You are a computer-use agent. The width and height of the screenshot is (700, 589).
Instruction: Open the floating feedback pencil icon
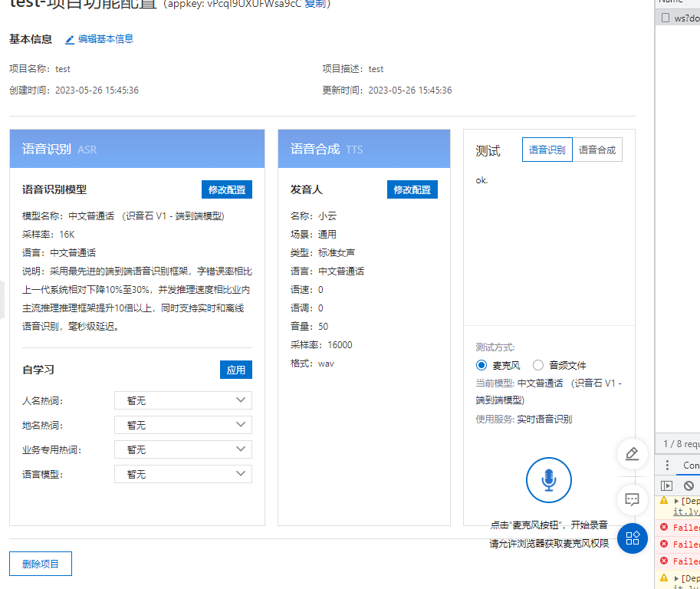632,454
